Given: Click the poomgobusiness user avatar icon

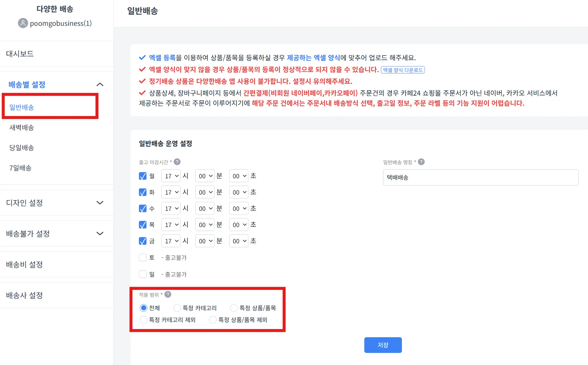Looking at the screenshot, I should click(23, 23).
